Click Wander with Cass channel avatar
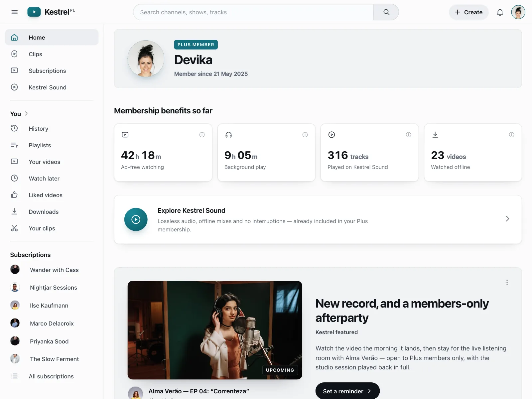The width and height of the screenshot is (532, 399). click(x=15, y=270)
